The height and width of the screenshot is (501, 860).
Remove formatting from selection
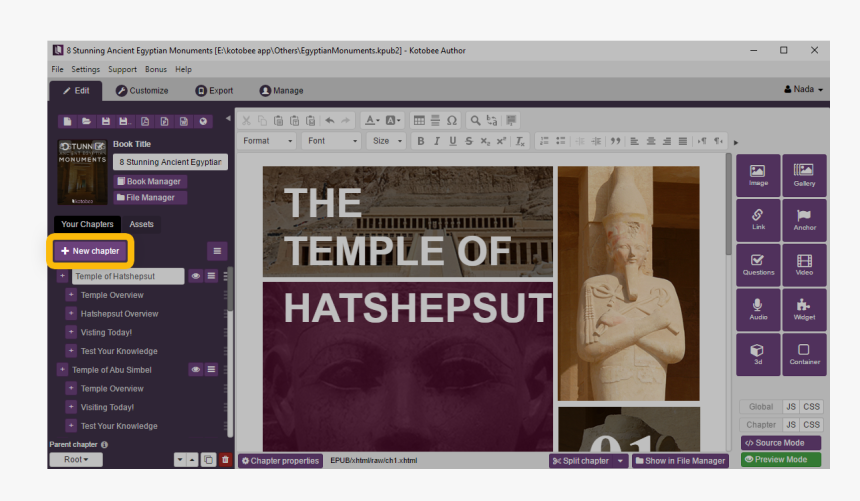point(520,141)
